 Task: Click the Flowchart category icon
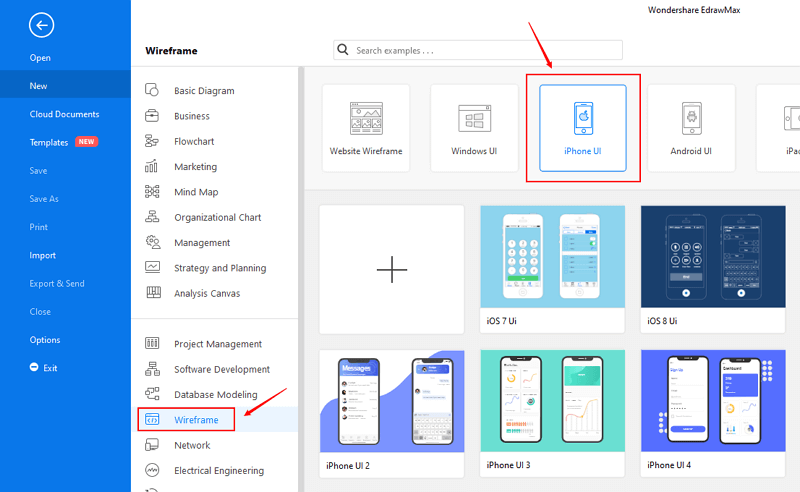152,141
